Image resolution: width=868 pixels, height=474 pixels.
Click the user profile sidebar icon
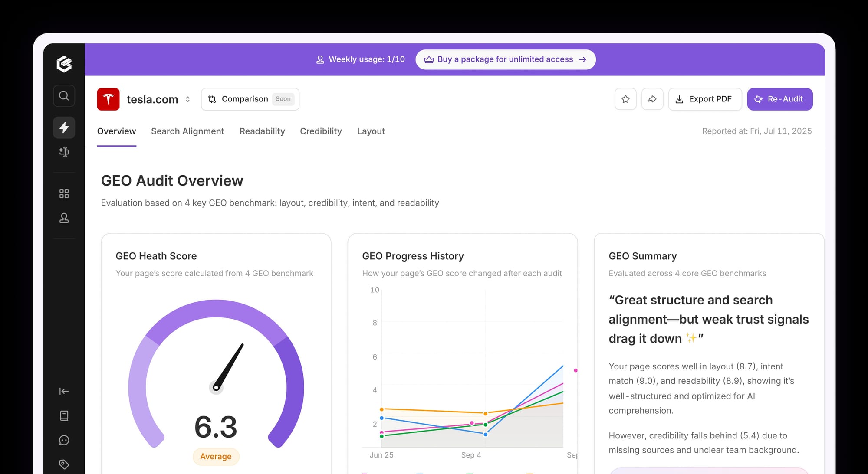pos(64,218)
